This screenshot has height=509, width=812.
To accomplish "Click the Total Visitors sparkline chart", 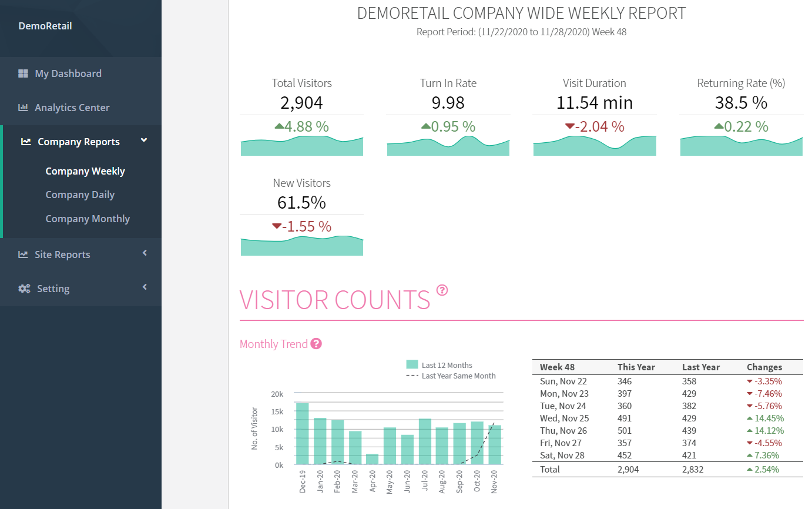I will (x=302, y=146).
